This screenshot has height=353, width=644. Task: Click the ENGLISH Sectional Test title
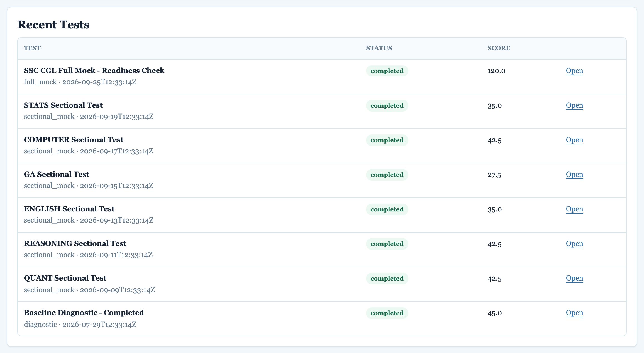click(69, 209)
